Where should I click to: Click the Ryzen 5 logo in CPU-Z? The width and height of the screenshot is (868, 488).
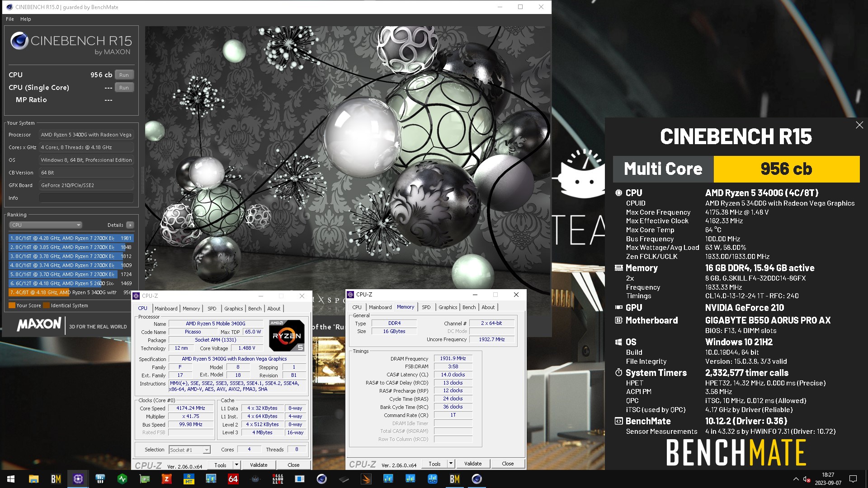coord(287,335)
